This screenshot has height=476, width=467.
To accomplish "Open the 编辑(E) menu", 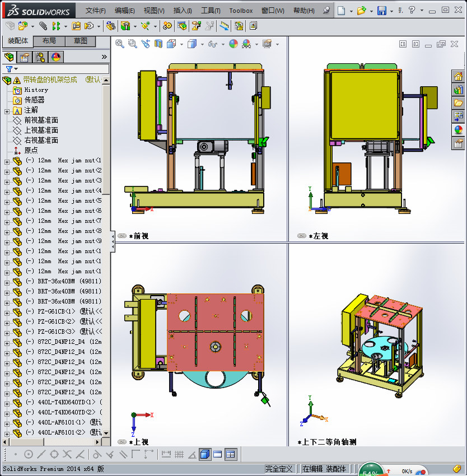I will pyautogui.click(x=124, y=11).
